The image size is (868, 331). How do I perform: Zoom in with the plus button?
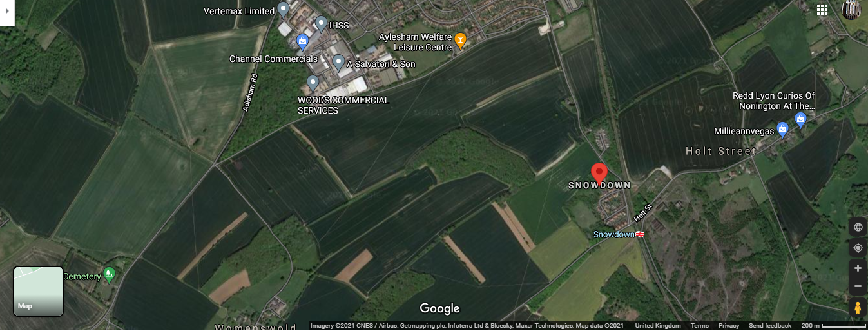858,268
